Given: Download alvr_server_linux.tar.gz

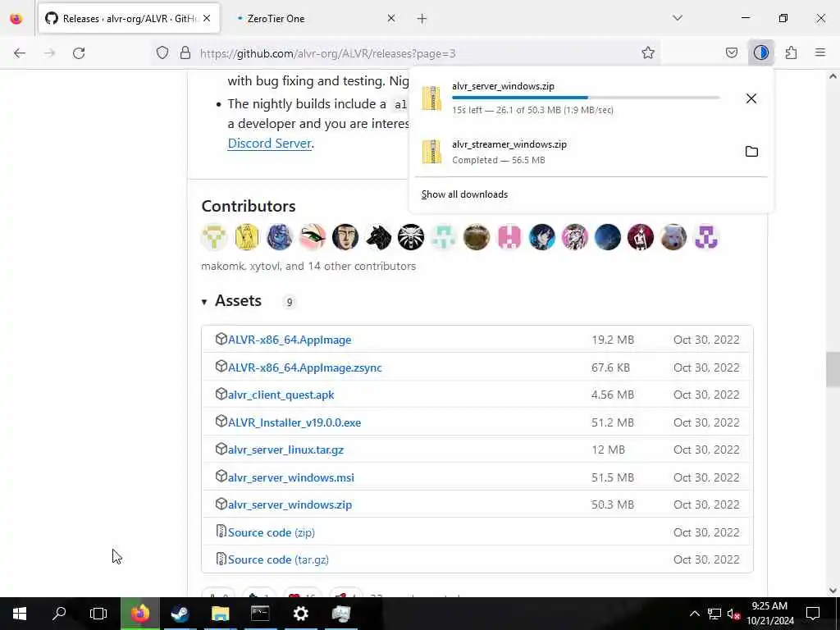Looking at the screenshot, I should pyautogui.click(x=286, y=450).
